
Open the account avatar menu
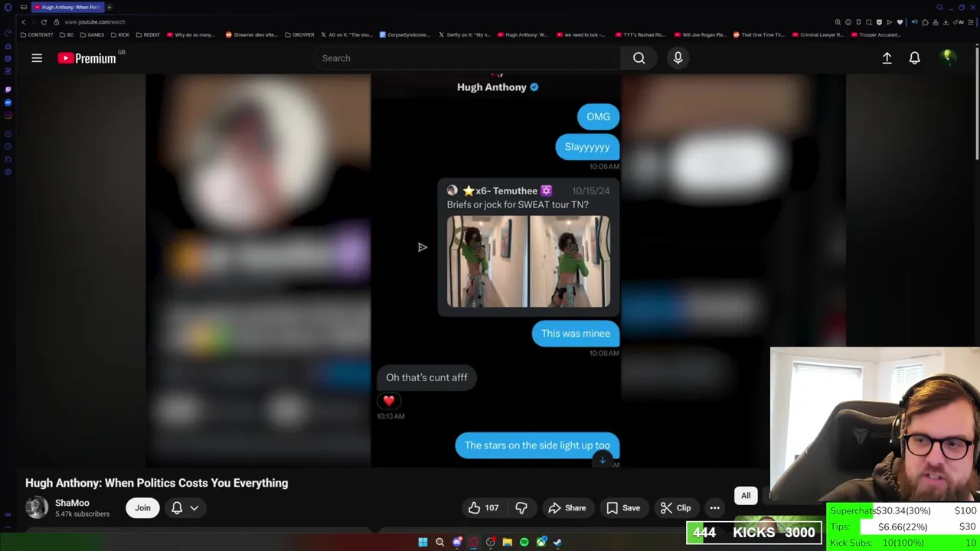pyautogui.click(x=947, y=57)
